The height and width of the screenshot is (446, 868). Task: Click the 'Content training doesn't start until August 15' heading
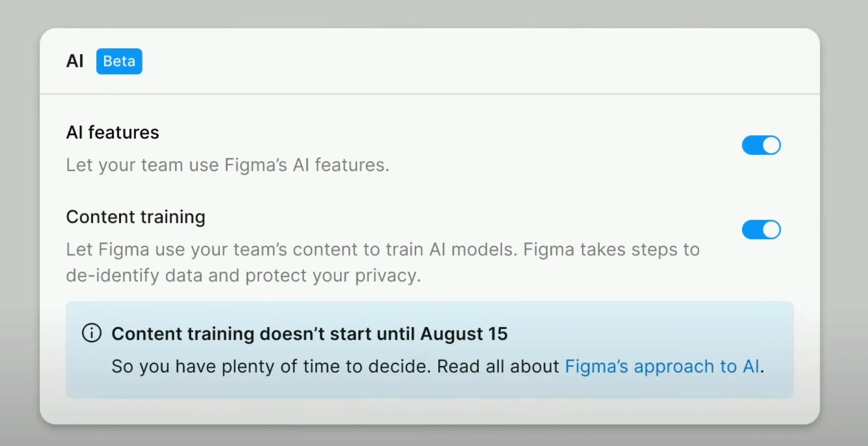(x=309, y=334)
